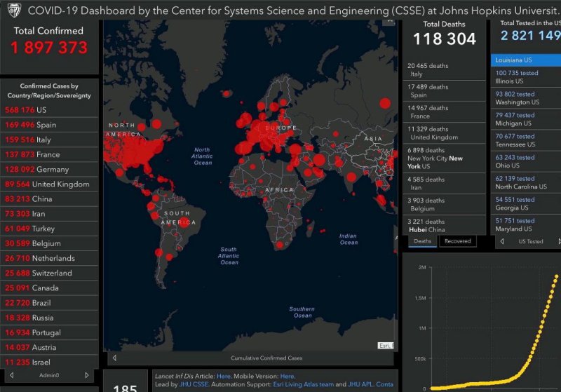
Task: Click 20 465 deaths Italy entry
Action: click(x=445, y=69)
